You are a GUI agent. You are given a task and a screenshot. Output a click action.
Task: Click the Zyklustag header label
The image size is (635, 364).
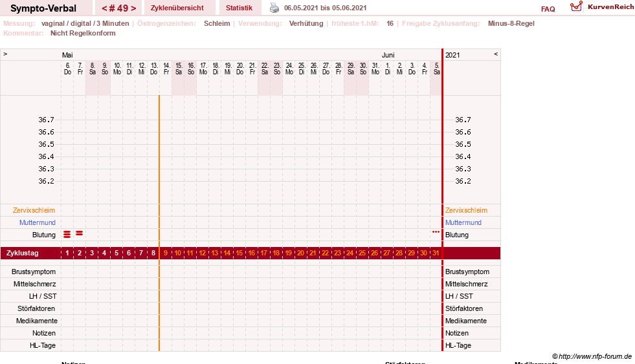click(x=22, y=253)
